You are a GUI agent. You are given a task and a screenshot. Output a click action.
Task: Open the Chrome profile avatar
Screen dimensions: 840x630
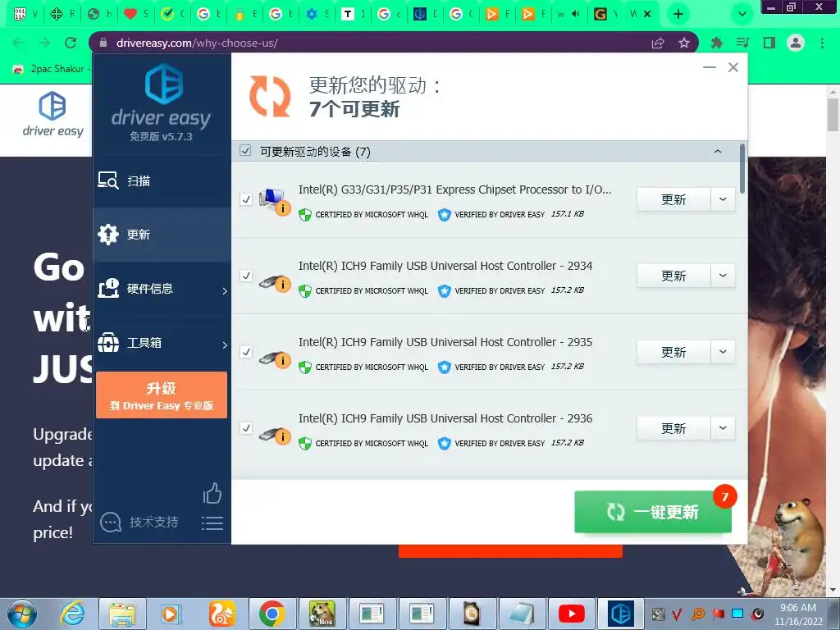pyautogui.click(x=796, y=43)
